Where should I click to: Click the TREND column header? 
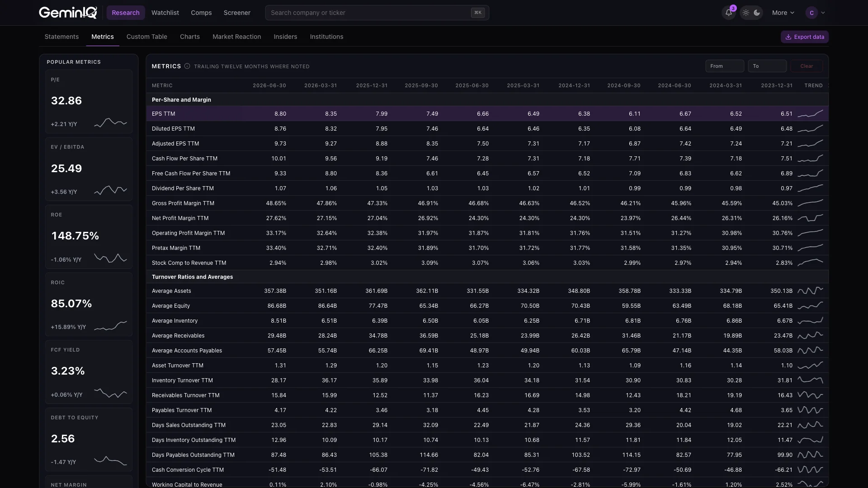[x=813, y=85]
